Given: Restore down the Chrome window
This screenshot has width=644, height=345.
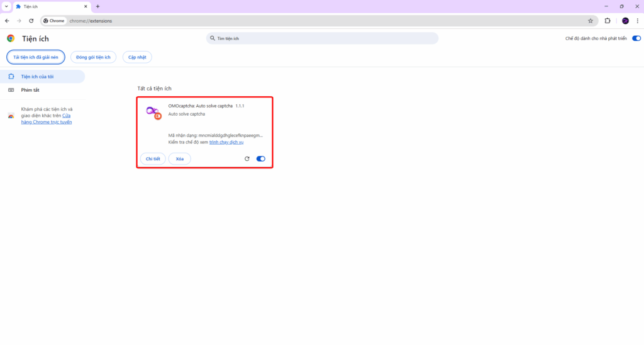Looking at the screenshot, I should point(622,6).
